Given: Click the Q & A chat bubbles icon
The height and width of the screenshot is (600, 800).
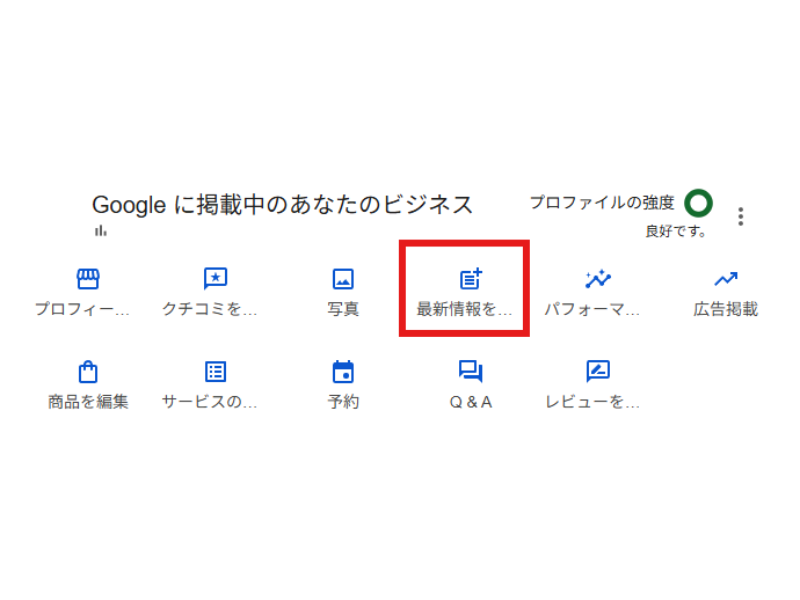Looking at the screenshot, I should click(x=470, y=371).
